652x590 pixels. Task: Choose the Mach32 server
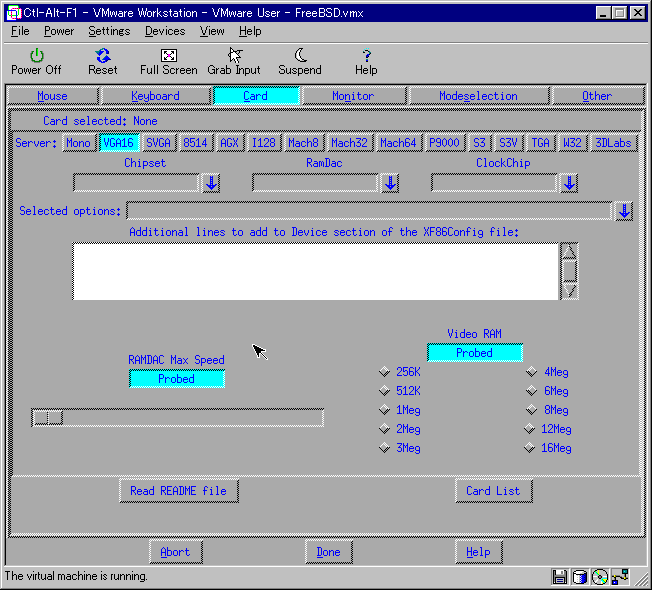coord(349,143)
